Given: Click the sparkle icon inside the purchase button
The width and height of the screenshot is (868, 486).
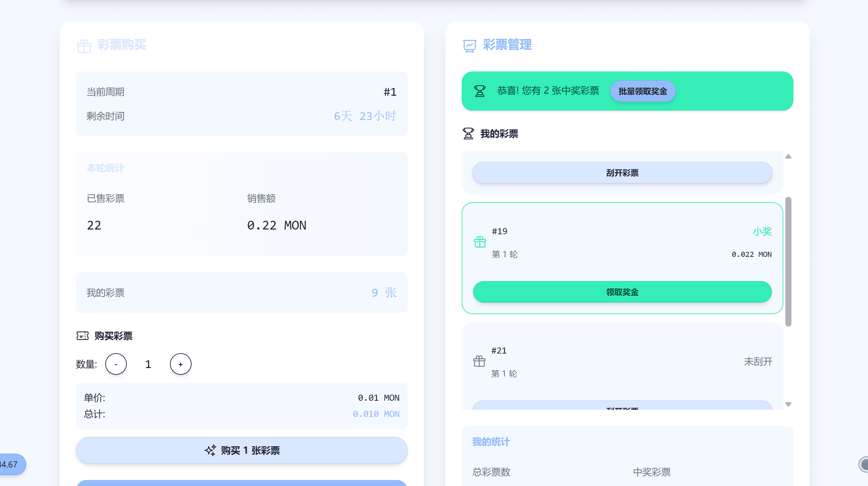Looking at the screenshot, I should click(x=210, y=450).
